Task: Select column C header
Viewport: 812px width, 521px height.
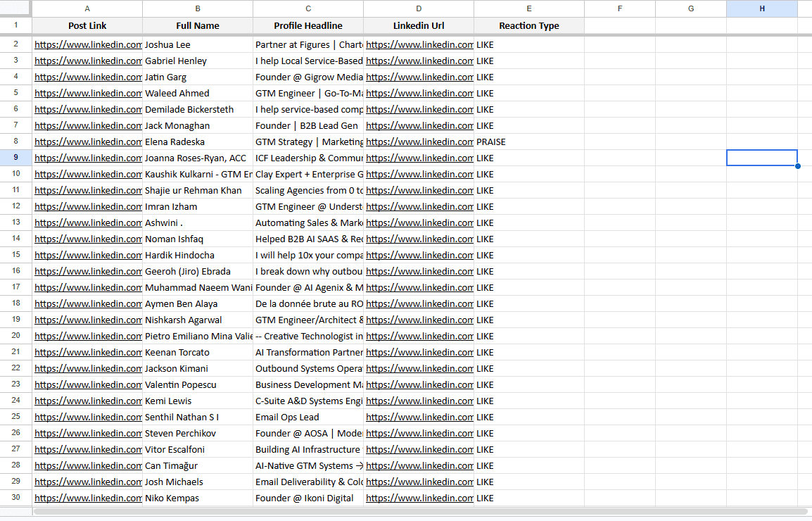Action: tap(308, 8)
